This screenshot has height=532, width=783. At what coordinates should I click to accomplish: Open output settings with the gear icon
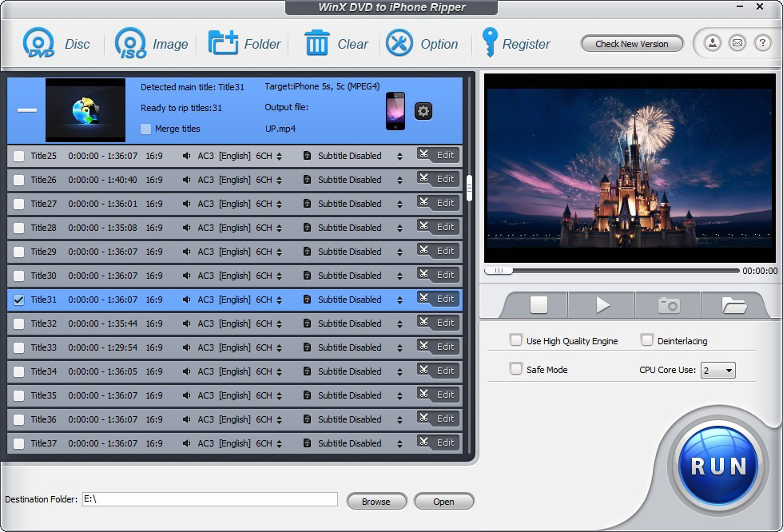coord(423,112)
